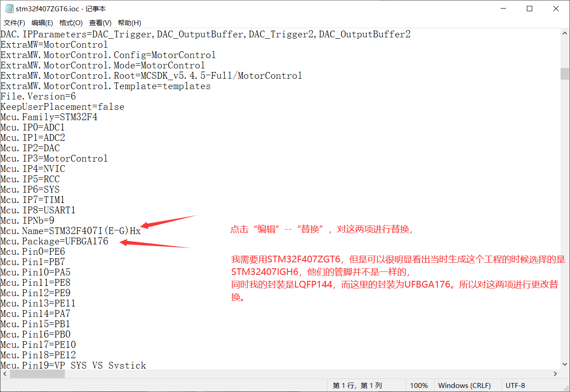The height and width of the screenshot is (392, 570).
Task: Open the 文件(F) menu
Action: click(x=14, y=23)
